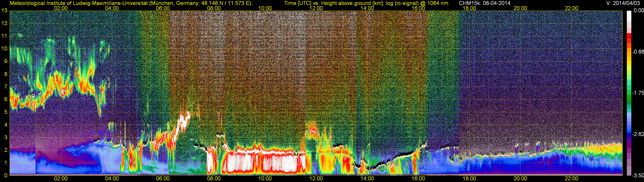This screenshot has height=182, width=644.
Task: Click the 4 km height axis label
Action: click(6, 125)
